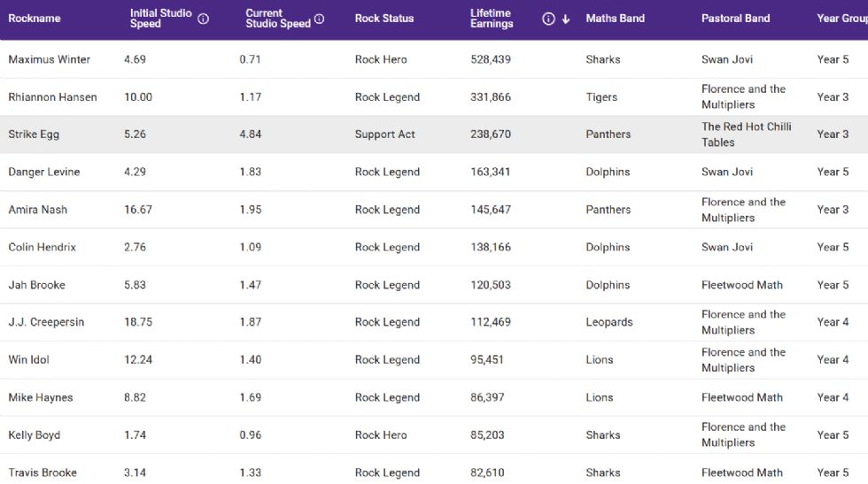
Task: Click the Maths Band column header
Action: click(x=615, y=19)
